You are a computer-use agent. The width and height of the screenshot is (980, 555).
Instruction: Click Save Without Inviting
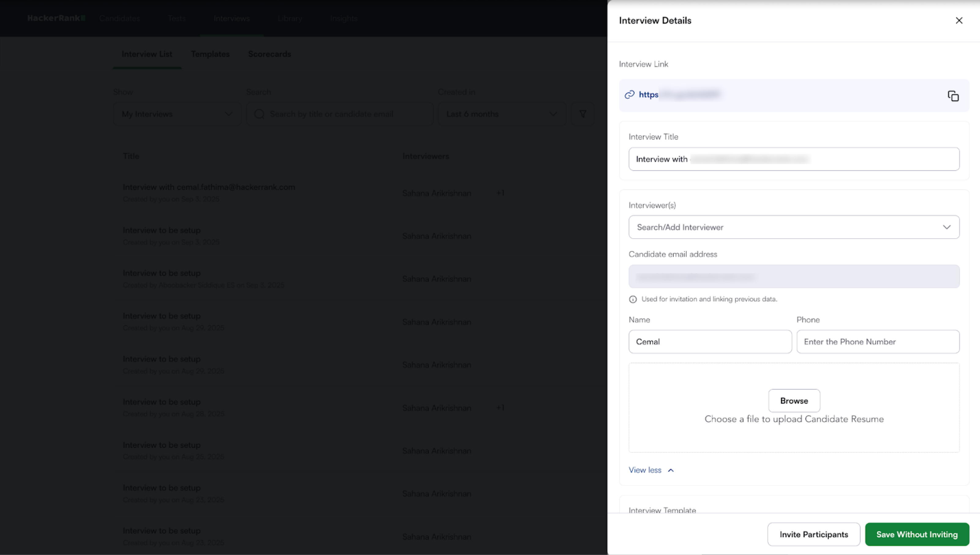[x=917, y=534]
